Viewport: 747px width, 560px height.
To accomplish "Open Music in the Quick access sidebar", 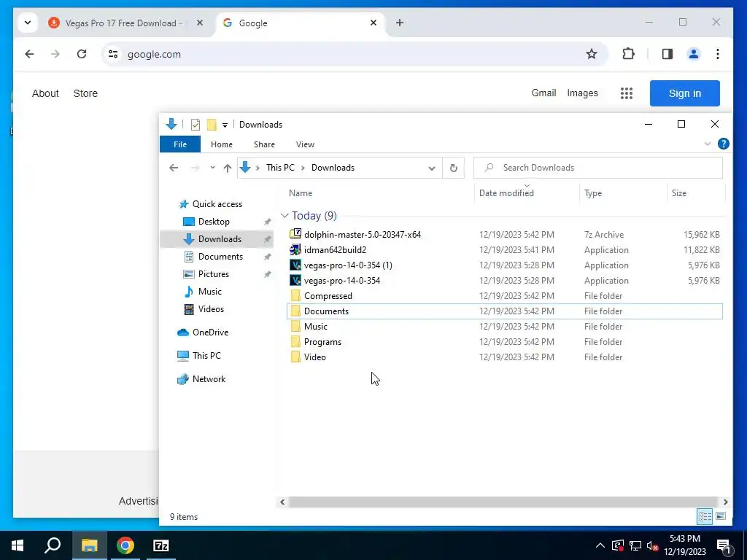I will pos(209,292).
